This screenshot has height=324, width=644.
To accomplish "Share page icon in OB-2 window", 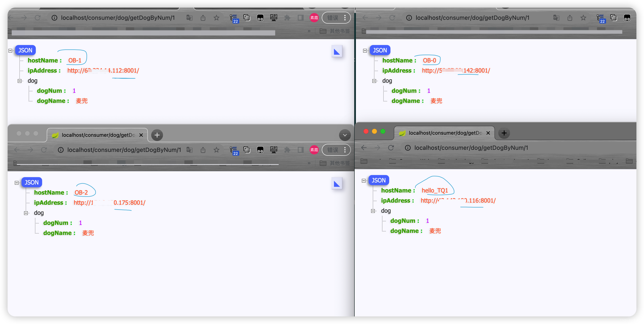I will (x=203, y=150).
